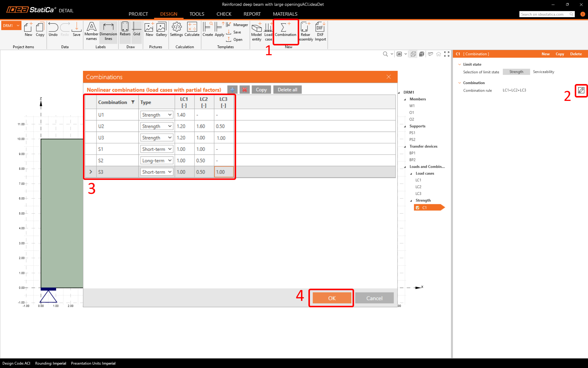Open the MATERIALS ribbon tab
The width and height of the screenshot is (588, 368).
coord(285,14)
